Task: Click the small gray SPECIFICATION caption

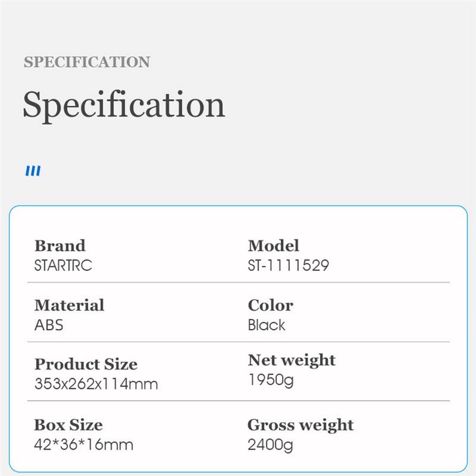Action: click(x=87, y=62)
